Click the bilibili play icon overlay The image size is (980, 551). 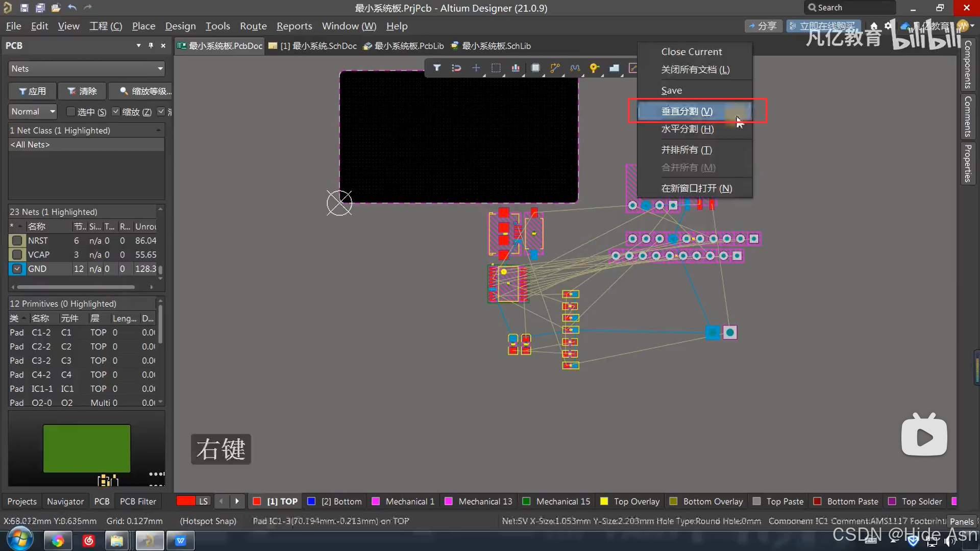(924, 435)
